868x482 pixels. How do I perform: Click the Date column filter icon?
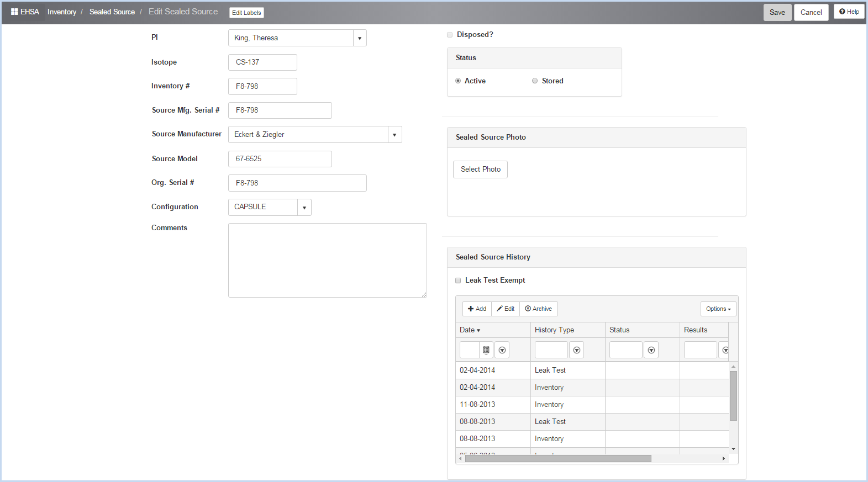click(502, 350)
